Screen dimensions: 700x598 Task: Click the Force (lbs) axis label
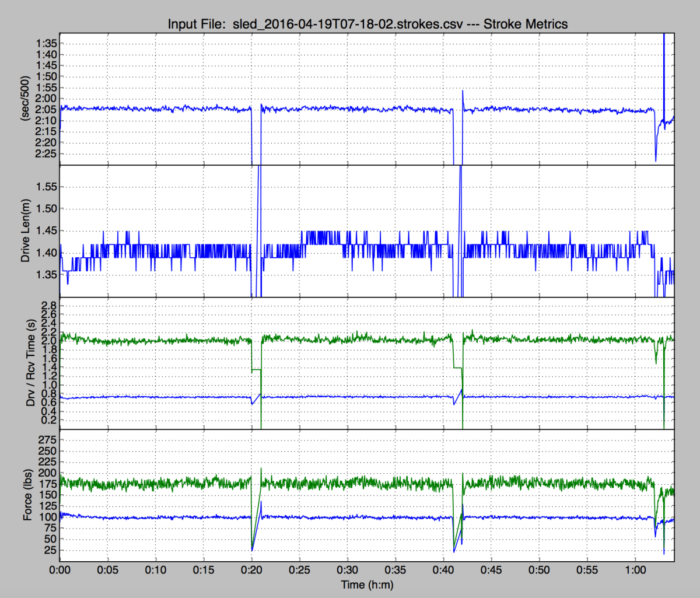point(26,495)
